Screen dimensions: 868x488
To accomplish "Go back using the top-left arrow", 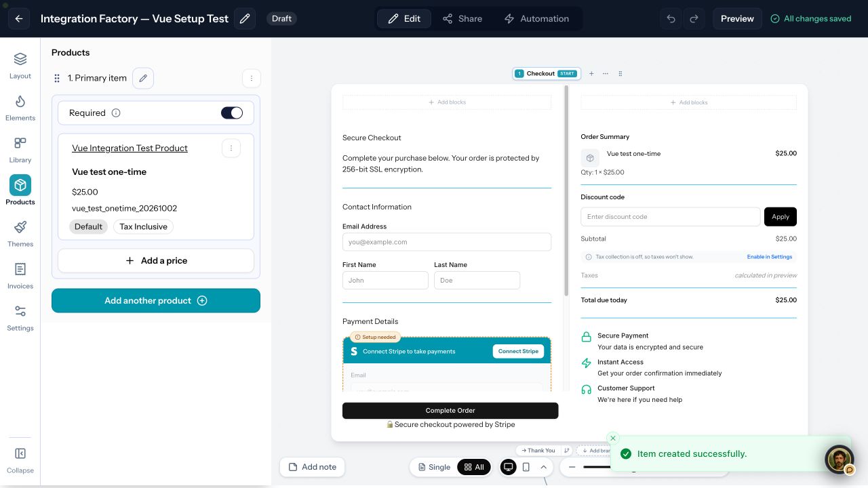I will coord(19,19).
